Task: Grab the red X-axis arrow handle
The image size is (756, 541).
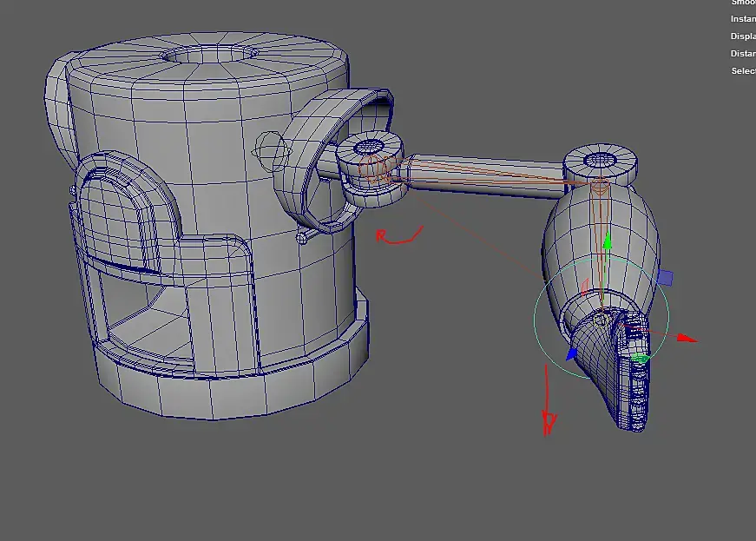Action: [687, 339]
